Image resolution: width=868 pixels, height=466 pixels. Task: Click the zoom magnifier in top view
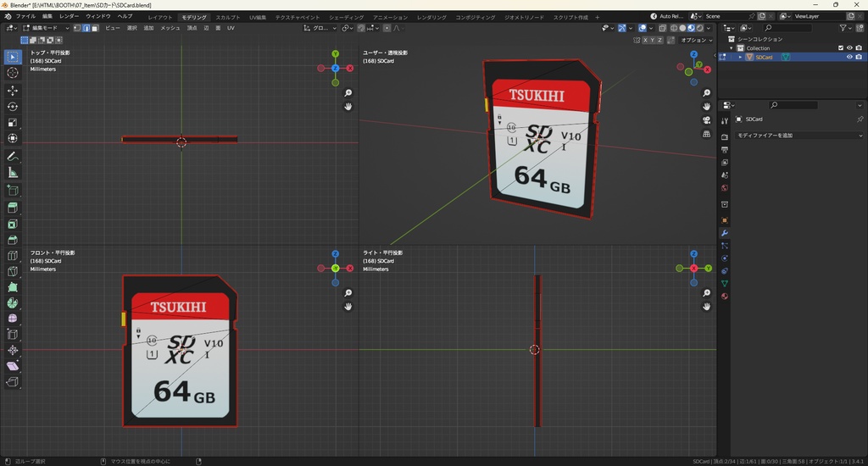(x=348, y=93)
